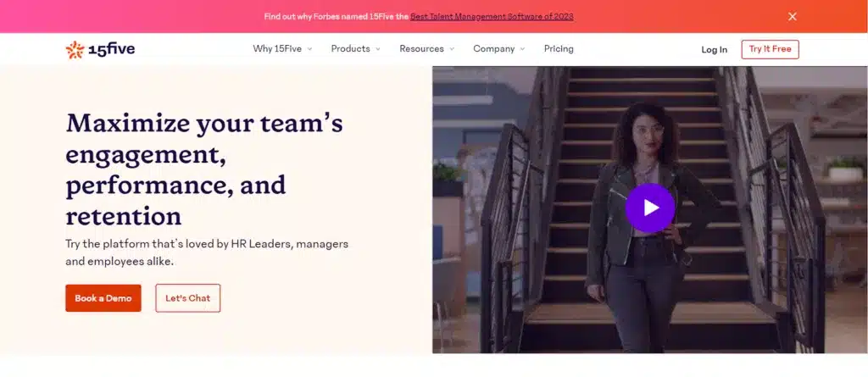Click the 15Five logo in the header
Viewport: 868px width, 377px height.
100,49
